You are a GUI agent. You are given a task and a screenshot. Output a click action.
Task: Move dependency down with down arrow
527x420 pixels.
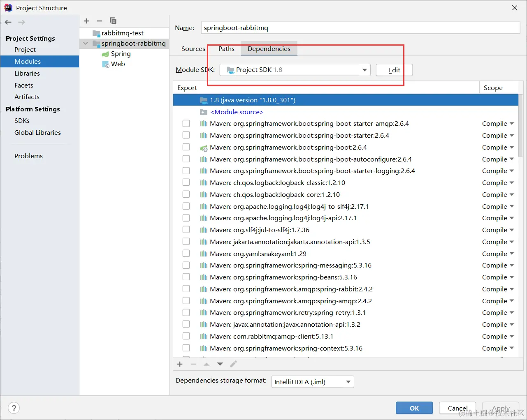pyautogui.click(x=220, y=364)
